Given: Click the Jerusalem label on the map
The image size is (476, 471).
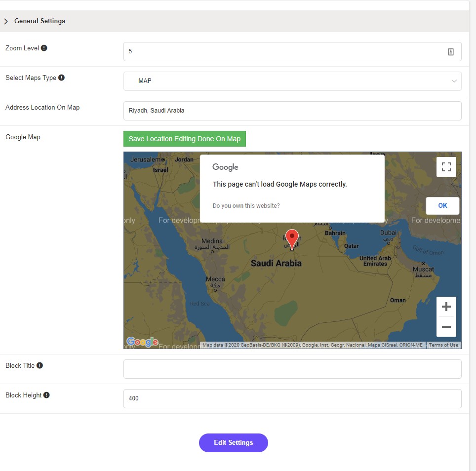Looking at the screenshot, I should coord(145,159).
